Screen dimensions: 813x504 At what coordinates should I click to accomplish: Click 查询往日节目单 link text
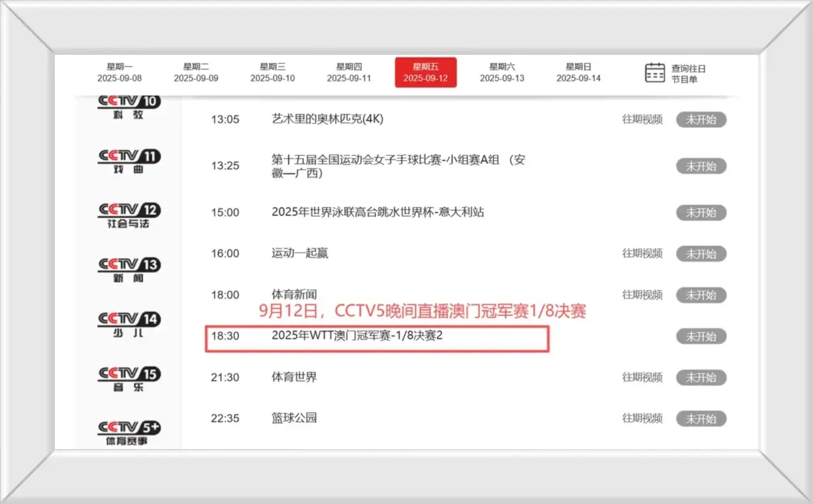[x=688, y=73]
